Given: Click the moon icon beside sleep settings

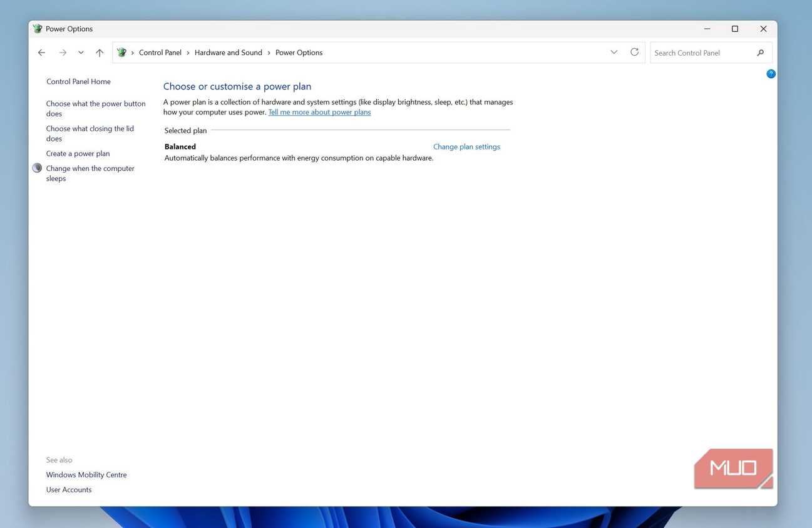Looking at the screenshot, I should tap(37, 168).
